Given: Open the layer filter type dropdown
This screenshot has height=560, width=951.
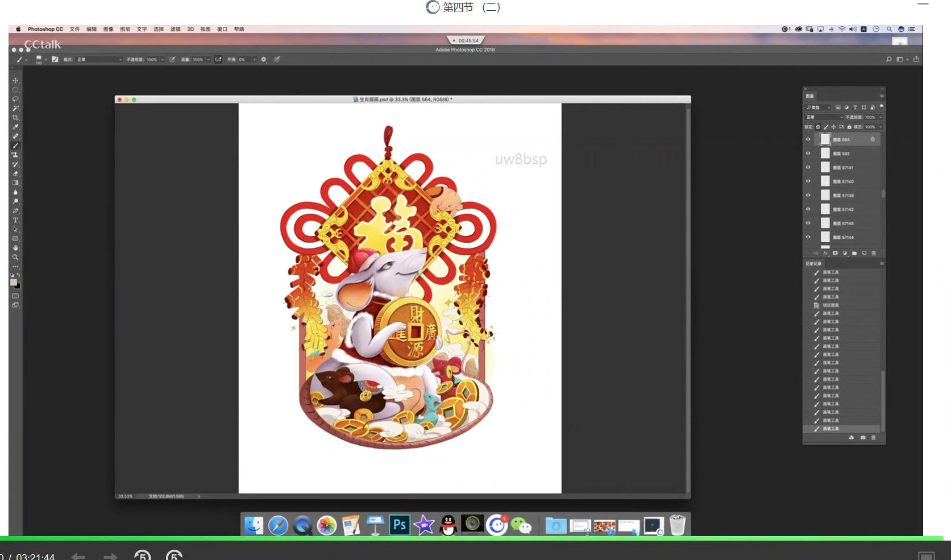Looking at the screenshot, I should click(819, 107).
